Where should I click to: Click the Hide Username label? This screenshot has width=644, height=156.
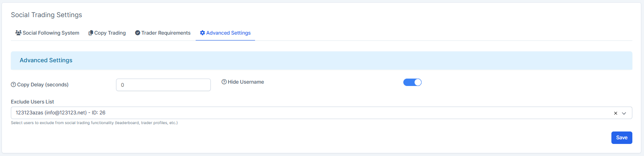tap(246, 82)
